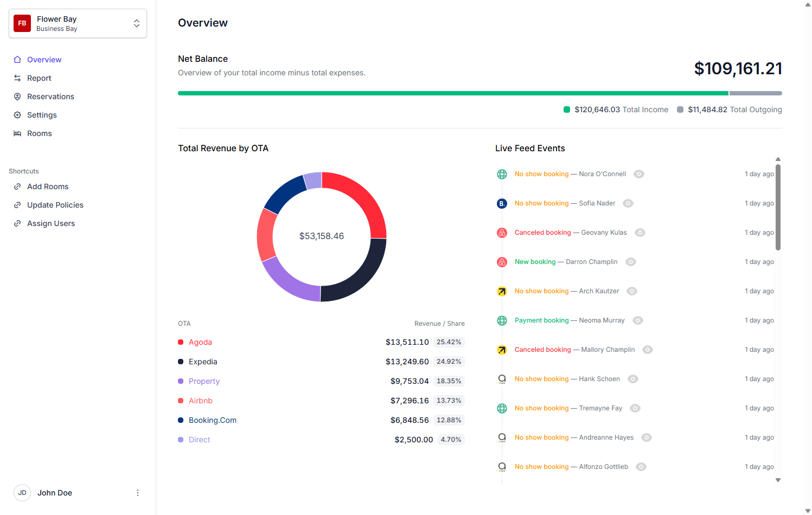Viewport: 812px width, 515px height.
Task: Click the globe icon beside Nora O'Connell
Action: click(x=502, y=174)
